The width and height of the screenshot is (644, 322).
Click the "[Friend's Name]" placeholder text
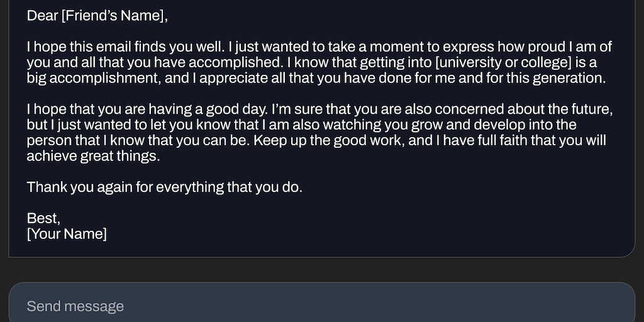tap(114, 16)
